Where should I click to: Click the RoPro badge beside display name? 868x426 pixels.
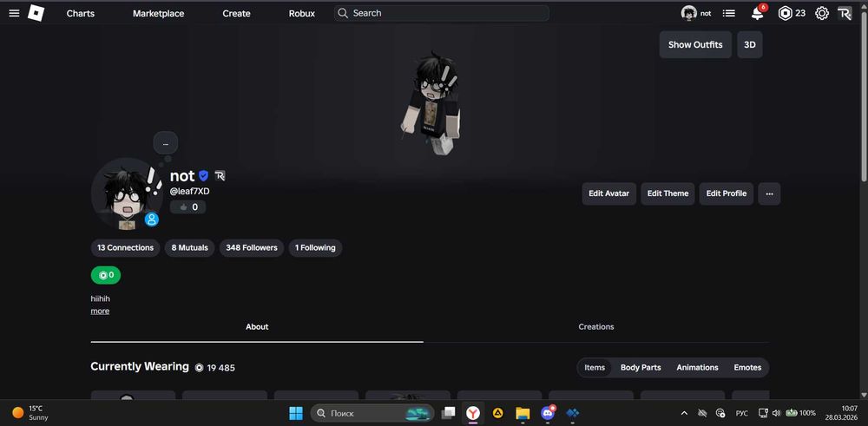(220, 176)
